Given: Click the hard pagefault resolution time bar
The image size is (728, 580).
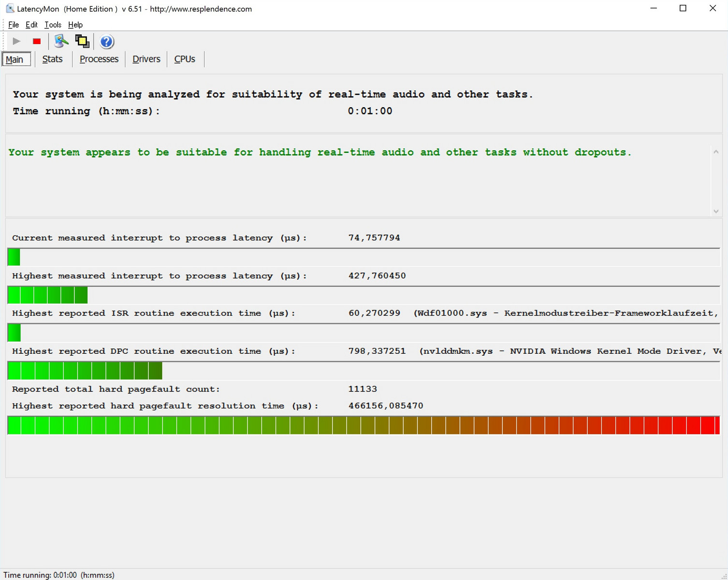Looking at the screenshot, I should (364, 425).
